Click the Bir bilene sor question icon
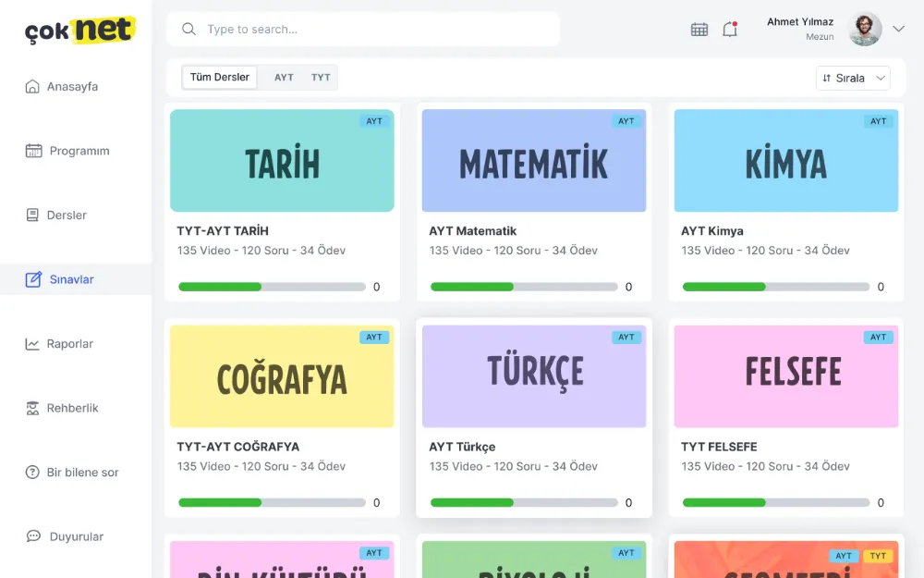This screenshot has width=924, height=578. [31, 473]
